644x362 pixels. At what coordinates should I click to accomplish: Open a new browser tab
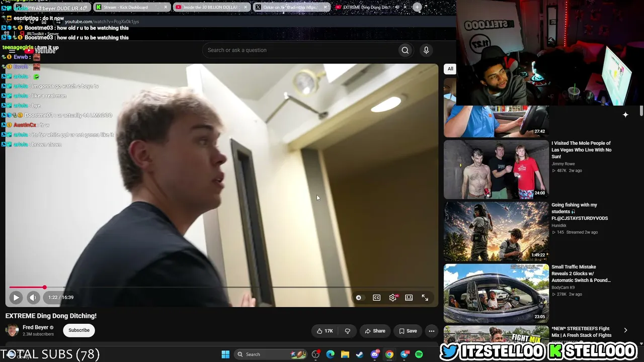pos(417,8)
